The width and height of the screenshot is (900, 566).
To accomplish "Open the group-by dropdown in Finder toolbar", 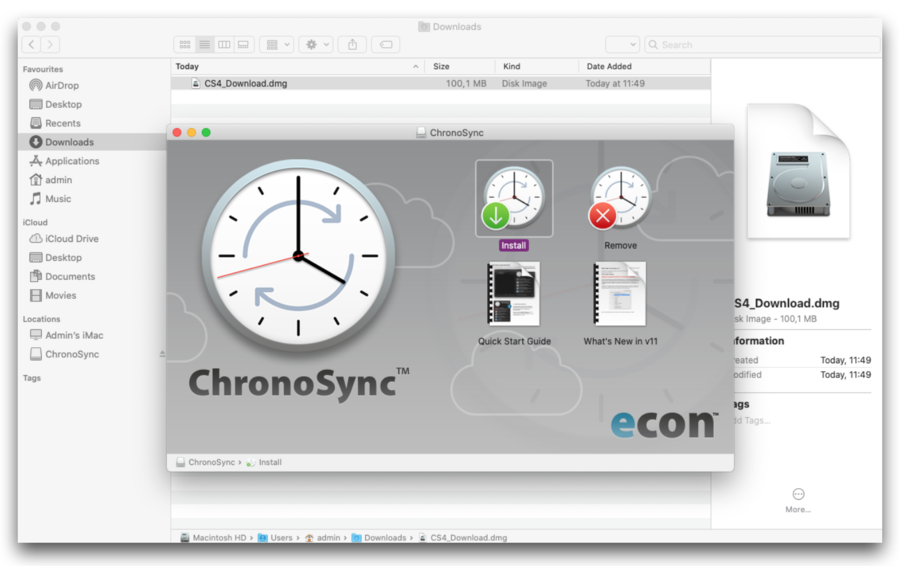I will [x=277, y=44].
